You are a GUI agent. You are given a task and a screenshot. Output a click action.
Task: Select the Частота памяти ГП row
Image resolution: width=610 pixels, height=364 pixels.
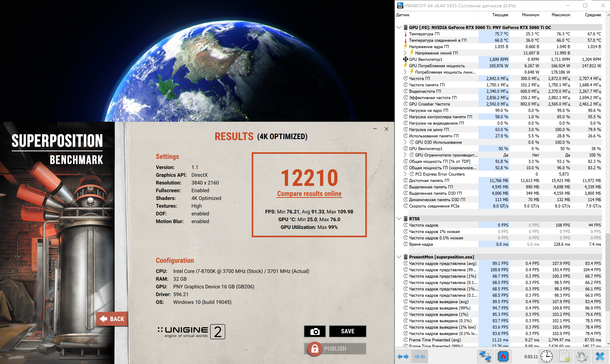[503, 85]
